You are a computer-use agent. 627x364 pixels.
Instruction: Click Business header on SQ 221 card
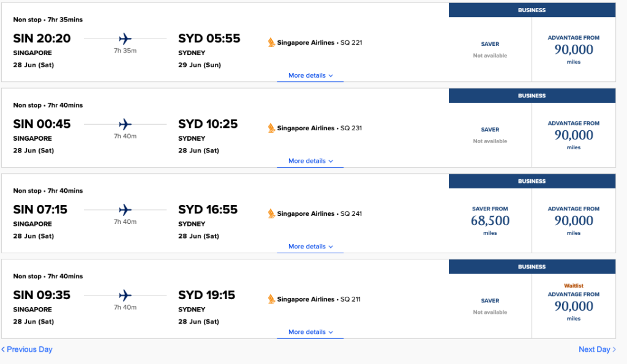(532, 10)
